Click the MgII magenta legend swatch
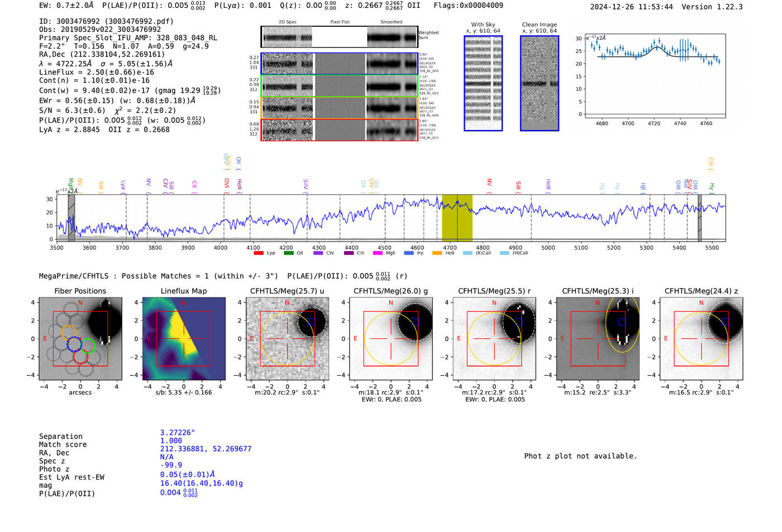 click(378, 253)
